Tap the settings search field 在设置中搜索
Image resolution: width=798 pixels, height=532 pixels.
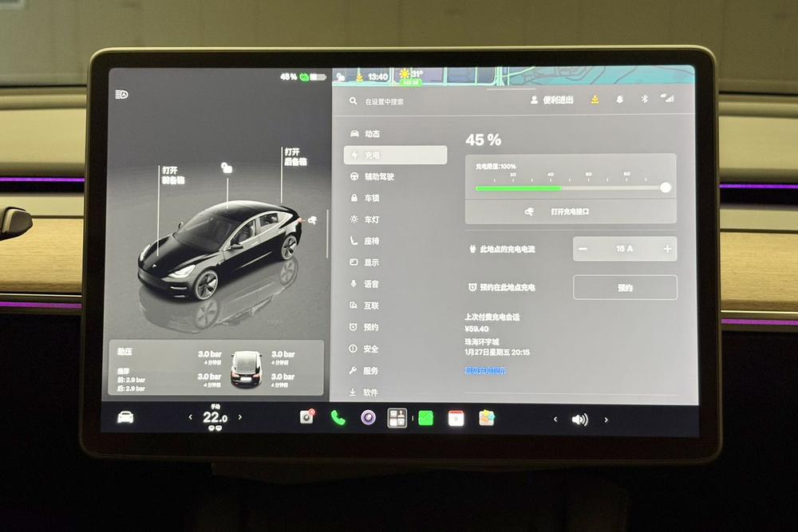click(x=385, y=102)
